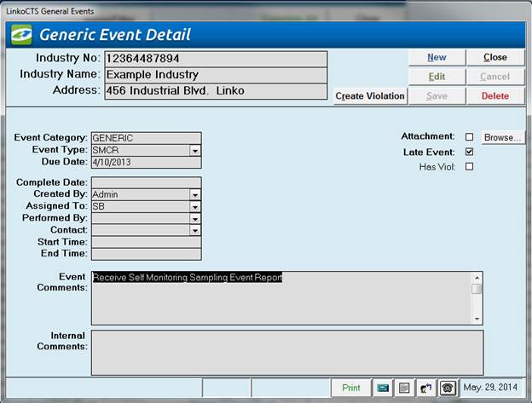This screenshot has height=403, width=532.
Task: Toggle the Has Viol checkbox
Action: click(469, 167)
